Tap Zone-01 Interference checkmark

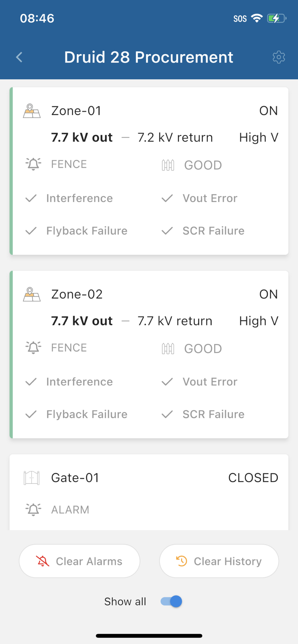click(31, 198)
